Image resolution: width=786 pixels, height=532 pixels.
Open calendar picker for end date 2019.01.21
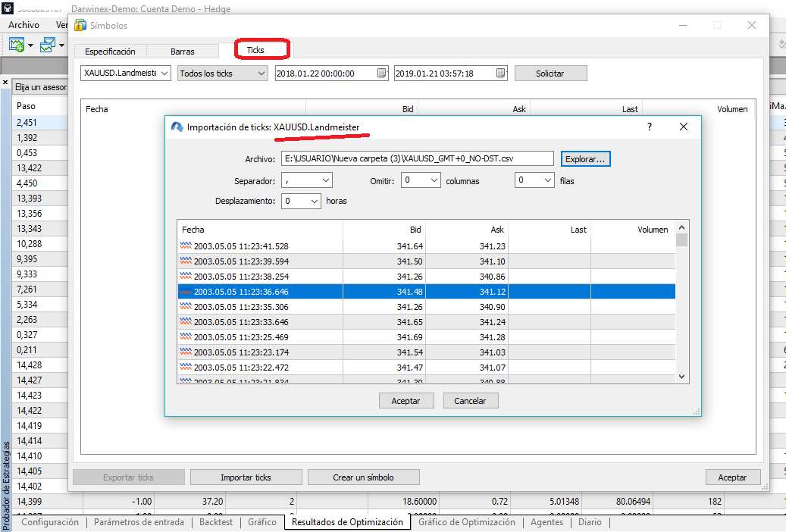click(501, 74)
